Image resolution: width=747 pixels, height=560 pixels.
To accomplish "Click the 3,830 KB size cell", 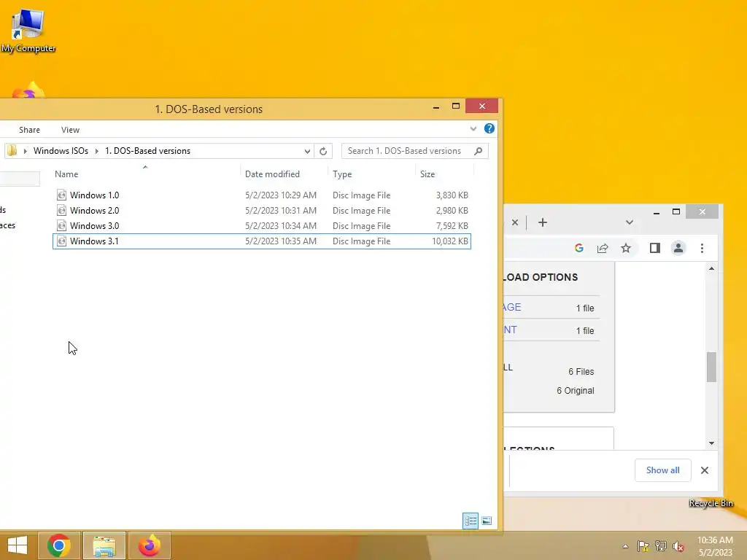I will pyautogui.click(x=452, y=195).
